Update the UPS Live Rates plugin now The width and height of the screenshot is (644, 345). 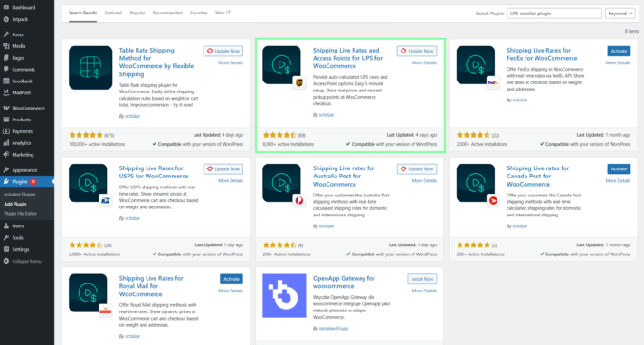click(417, 51)
